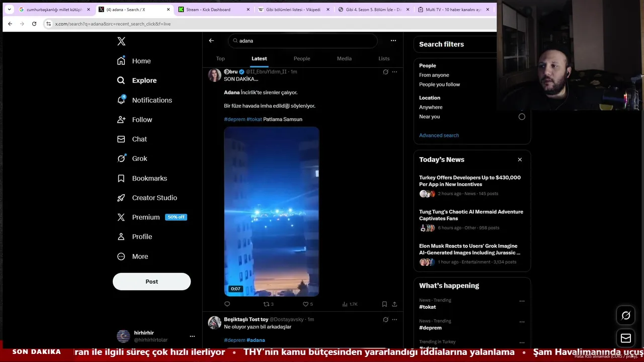Image resolution: width=644 pixels, height=362 pixels.
Task: Close the Today's News panel
Action: click(x=520, y=160)
